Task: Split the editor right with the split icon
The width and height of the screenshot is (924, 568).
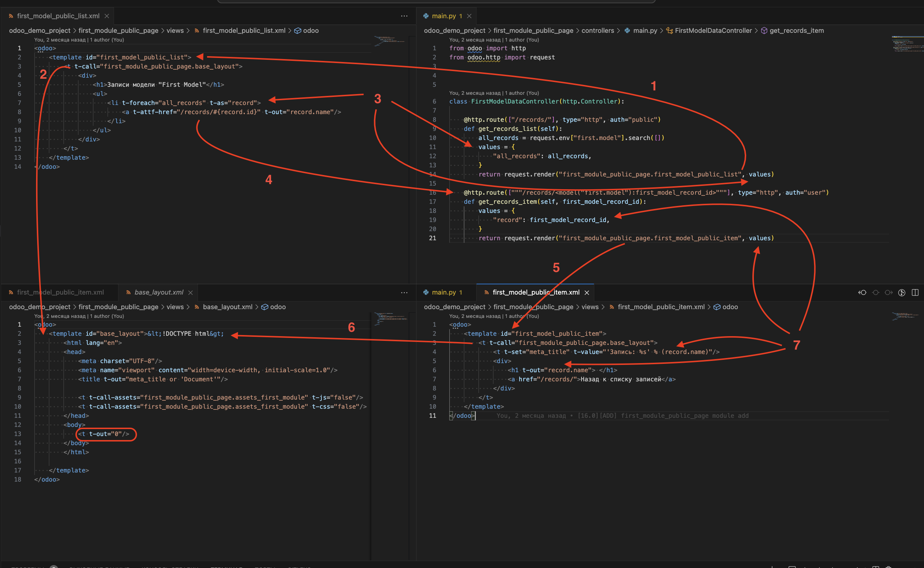Action: [x=915, y=292]
